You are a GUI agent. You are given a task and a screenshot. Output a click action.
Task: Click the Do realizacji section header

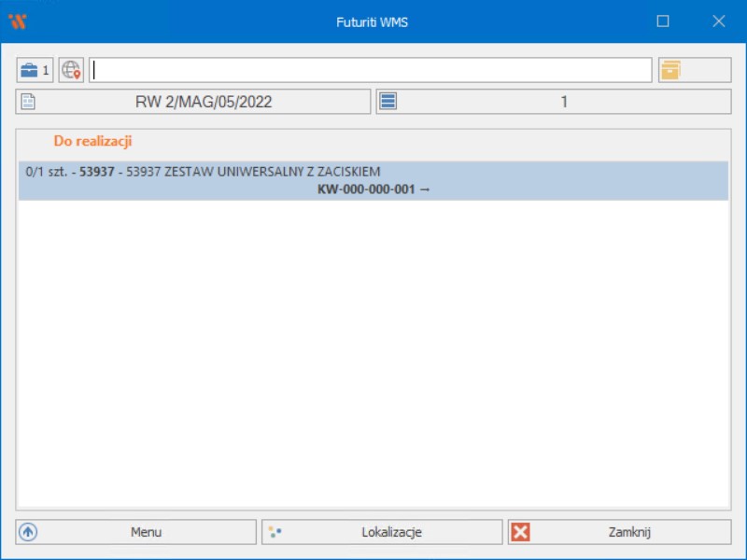click(x=92, y=141)
